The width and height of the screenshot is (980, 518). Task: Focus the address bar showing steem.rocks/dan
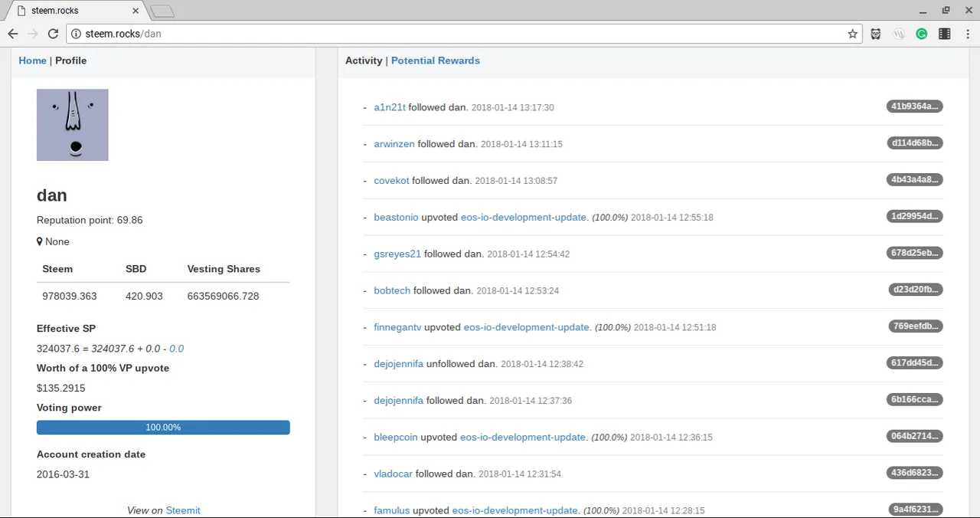tap(459, 34)
